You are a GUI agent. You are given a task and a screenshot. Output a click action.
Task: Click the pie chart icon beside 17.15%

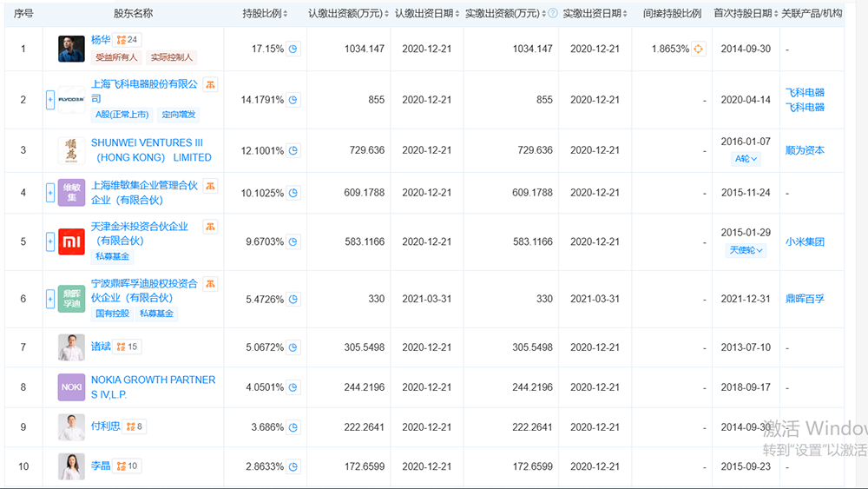294,49
